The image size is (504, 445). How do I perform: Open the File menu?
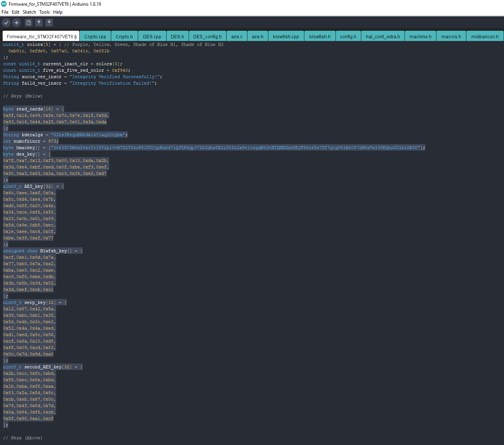click(5, 12)
